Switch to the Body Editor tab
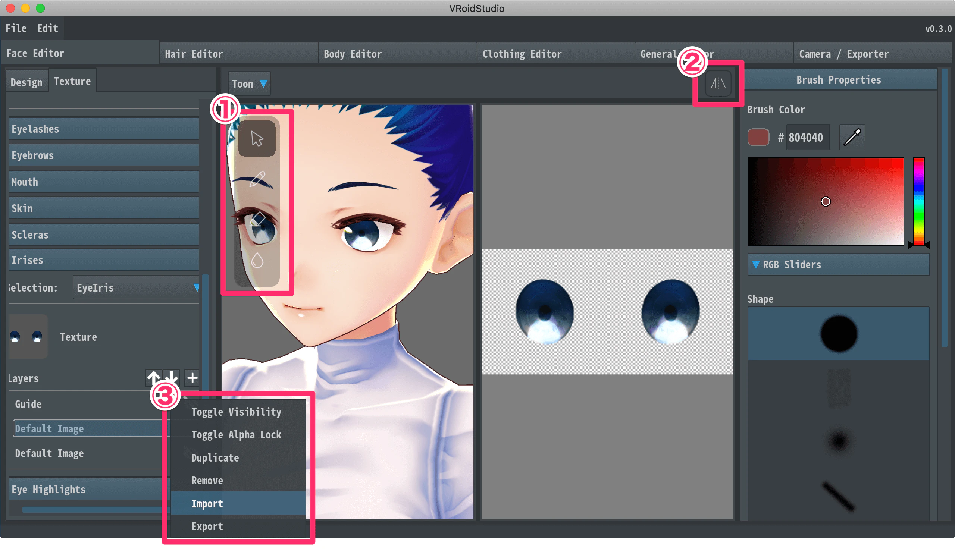The height and width of the screenshot is (560, 955). (x=397, y=54)
